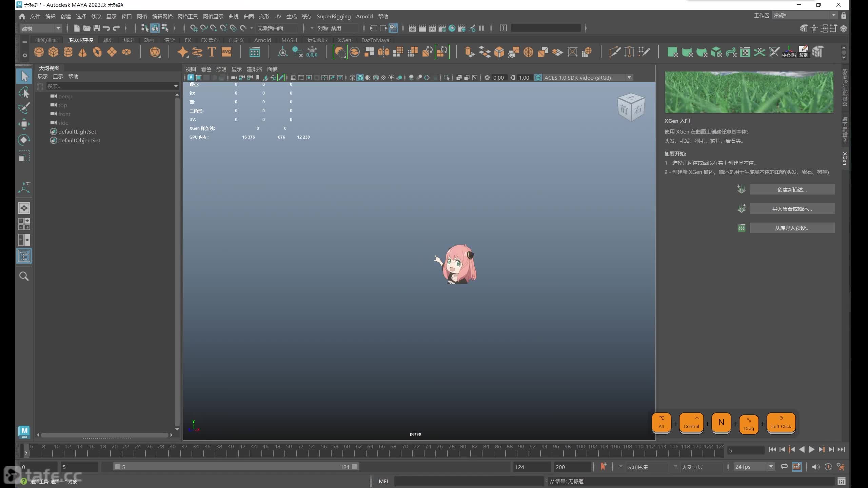Create a polygon cube from the shelf
This screenshot has width=868, height=488.
click(54, 52)
